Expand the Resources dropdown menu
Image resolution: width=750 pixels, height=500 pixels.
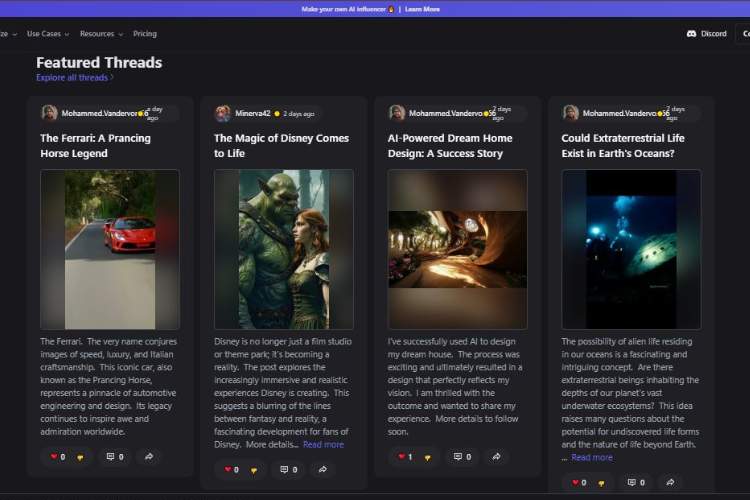[x=100, y=34]
